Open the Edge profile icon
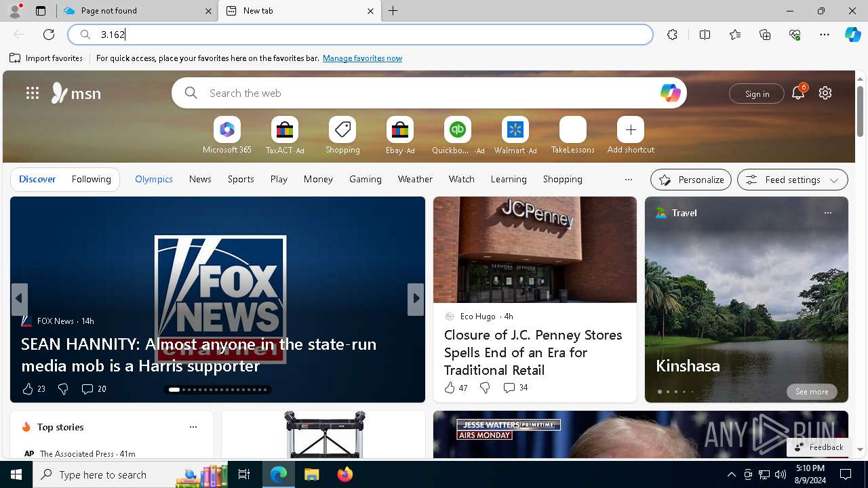 15,11
